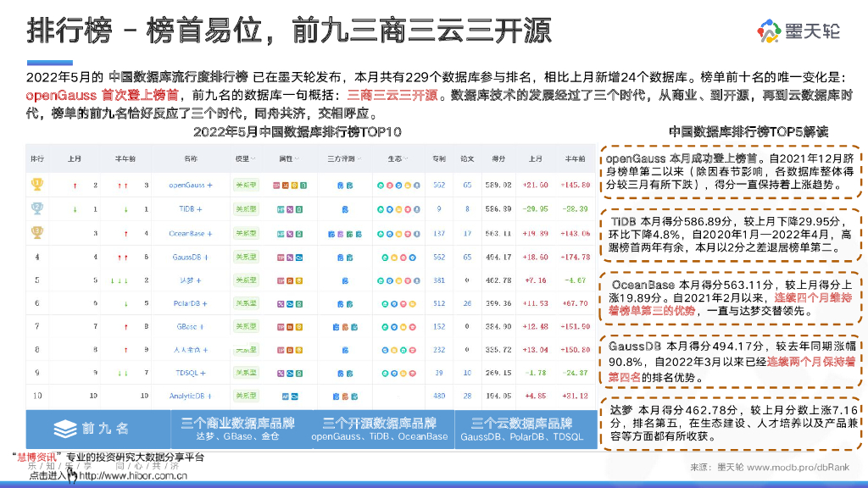Click the silver second-place trophy icon
Screen dimensions: 868x488
pyautogui.click(x=37, y=208)
